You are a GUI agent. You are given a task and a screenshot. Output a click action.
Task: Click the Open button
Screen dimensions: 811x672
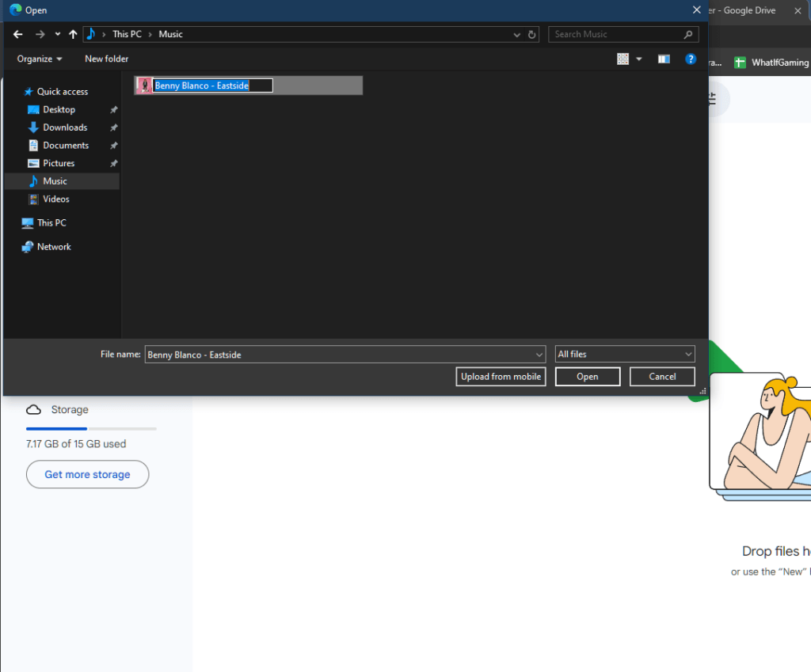[x=588, y=376]
